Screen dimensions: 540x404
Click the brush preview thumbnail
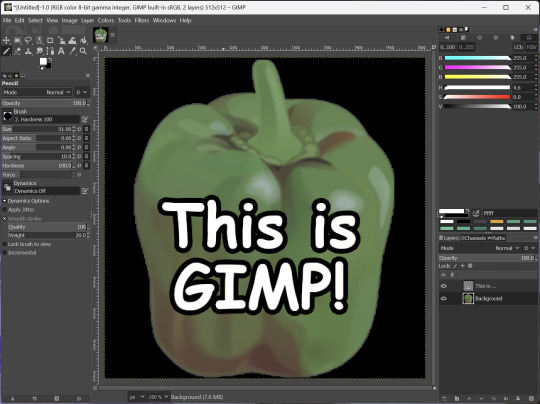[7, 116]
